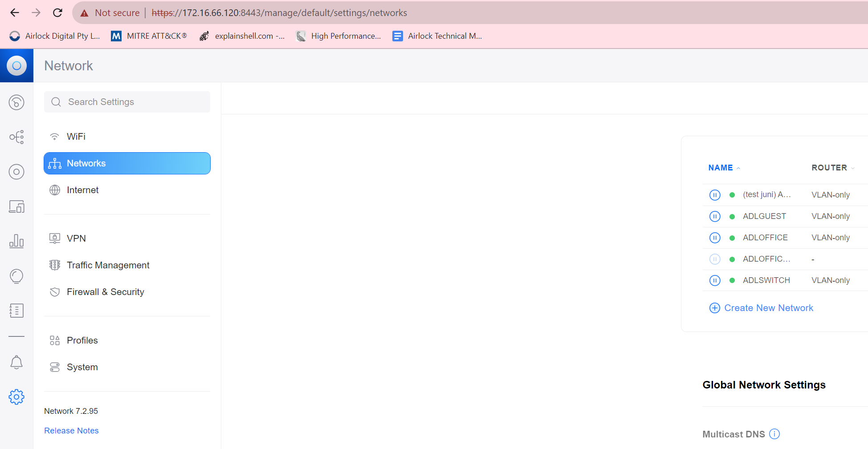The image size is (868, 449).
Task: Open the Settings gear icon
Action: [16, 397]
